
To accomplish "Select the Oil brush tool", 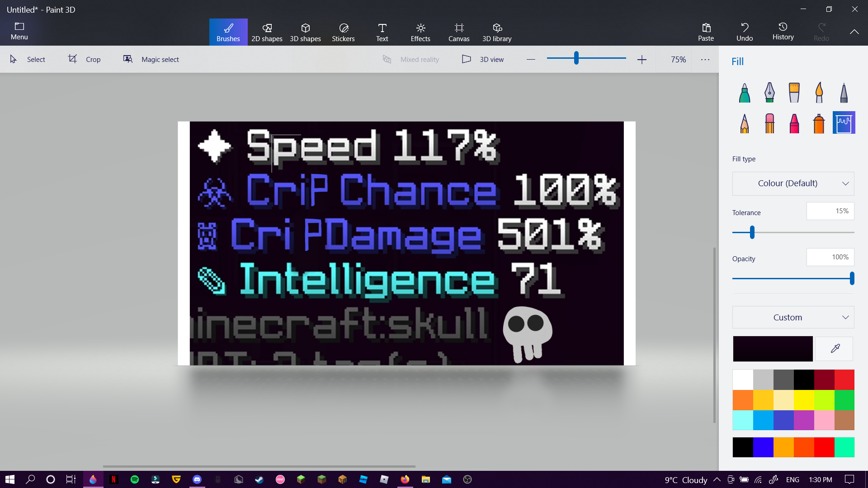I will (x=794, y=92).
